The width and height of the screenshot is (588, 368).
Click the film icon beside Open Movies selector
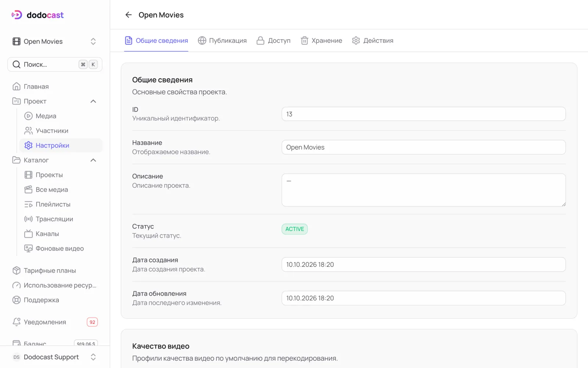pyautogui.click(x=17, y=41)
